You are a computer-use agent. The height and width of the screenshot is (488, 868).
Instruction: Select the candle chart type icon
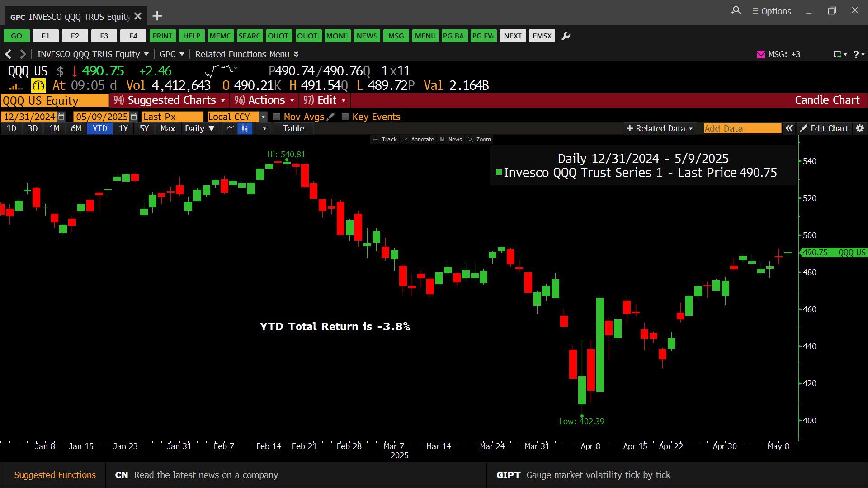pyautogui.click(x=245, y=129)
